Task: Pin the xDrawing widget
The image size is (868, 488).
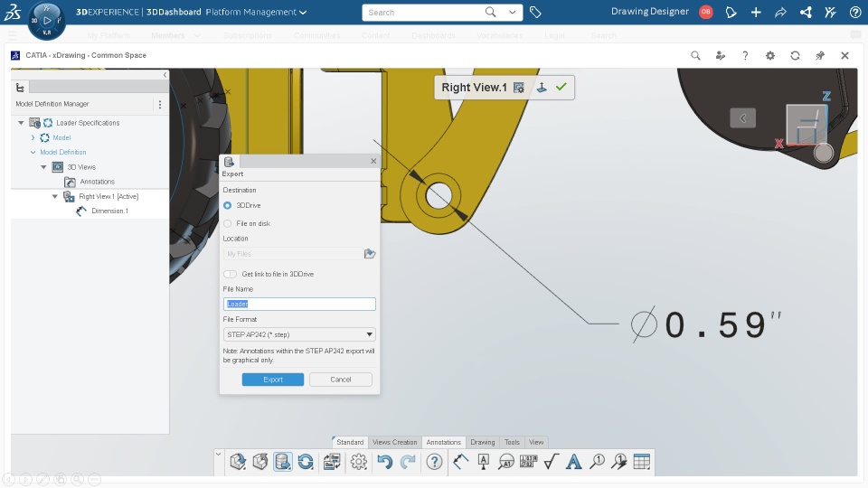Action: (820, 55)
